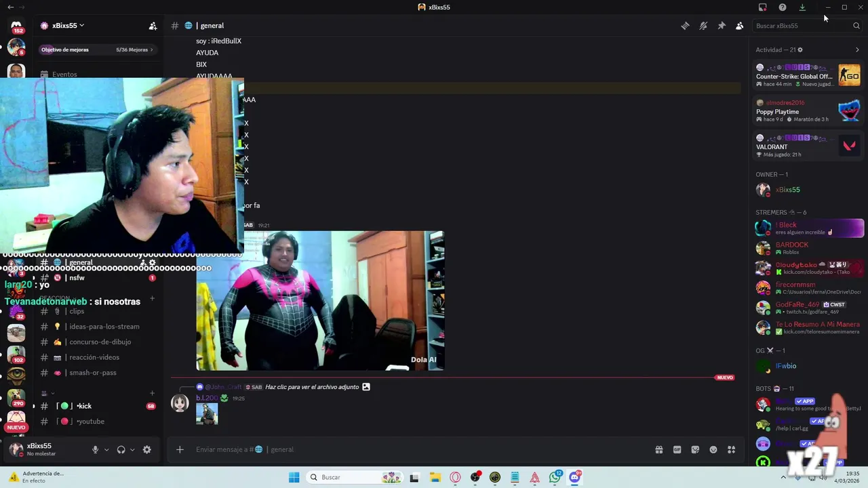
Task: Open the VALORANT activity card
Action: pyautogui.click(x=808, y=146)
